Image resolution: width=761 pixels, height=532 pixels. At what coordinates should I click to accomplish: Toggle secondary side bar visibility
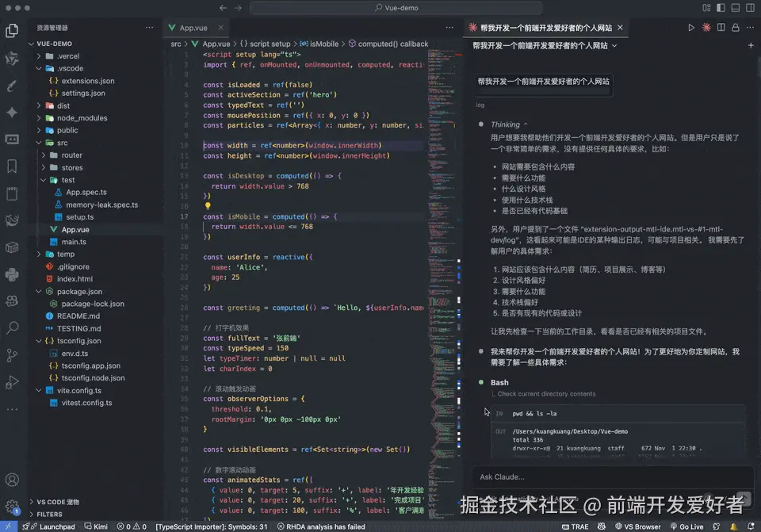coord(751,8)
